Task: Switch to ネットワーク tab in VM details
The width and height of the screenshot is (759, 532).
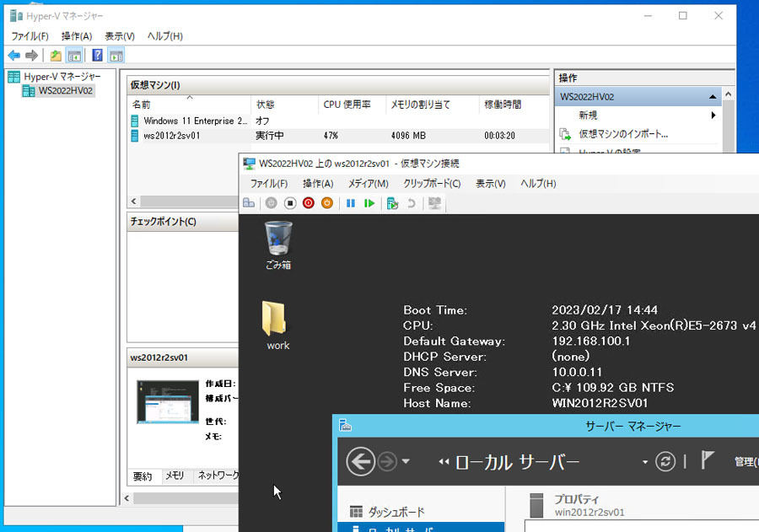Action: pos(218,476)
